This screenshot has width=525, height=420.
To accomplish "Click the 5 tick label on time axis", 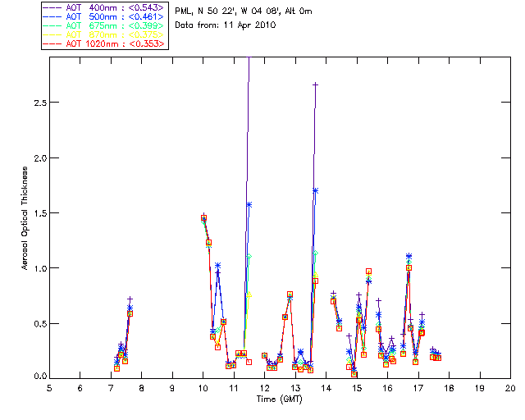I will pyautogui.click(x=49, y=387).
